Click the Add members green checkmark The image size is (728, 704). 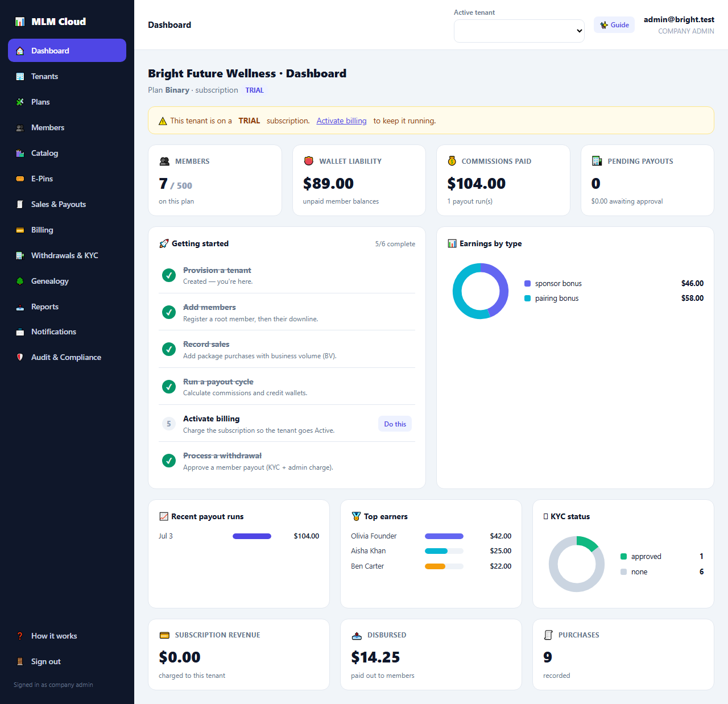click(x=169, y=312)
